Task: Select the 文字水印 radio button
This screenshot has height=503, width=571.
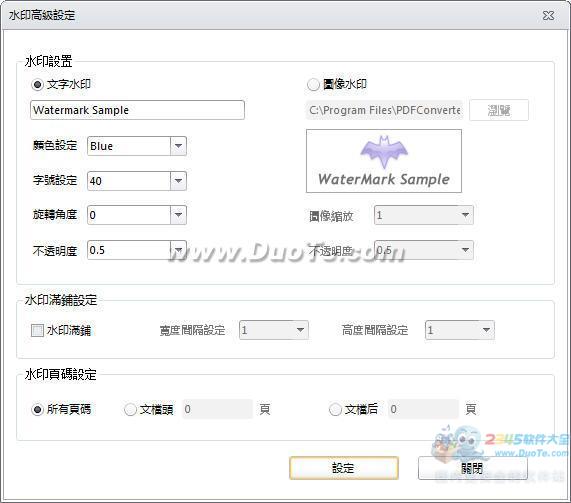Action: [x=38, y=85]
